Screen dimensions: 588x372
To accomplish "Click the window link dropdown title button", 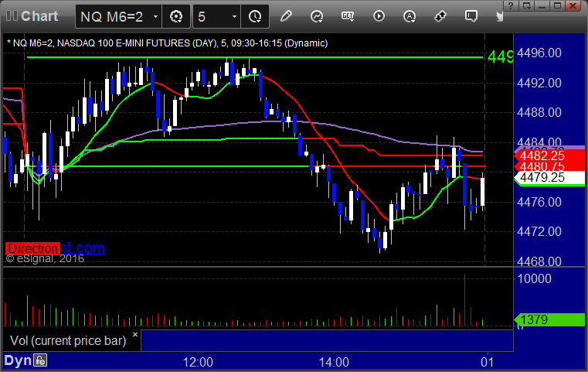I will [x=526, y=5].
